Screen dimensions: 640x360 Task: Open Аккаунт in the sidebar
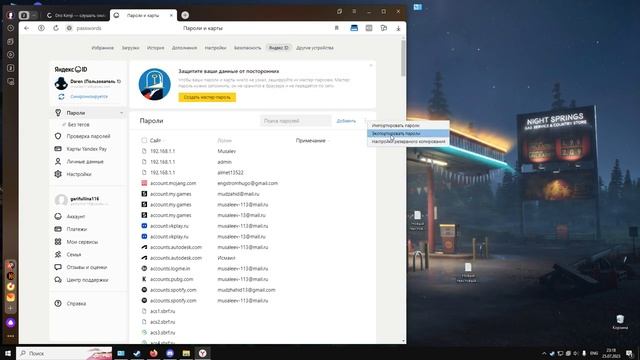(x=76, y=216)
